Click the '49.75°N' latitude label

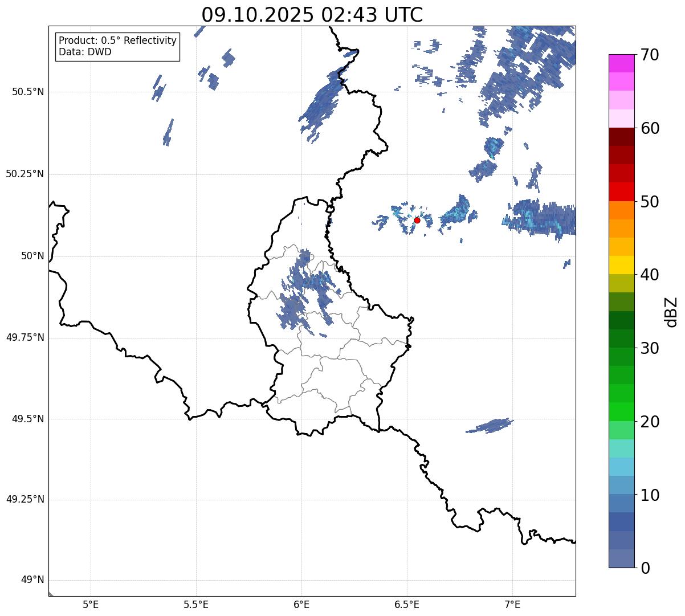click(25, 337)
